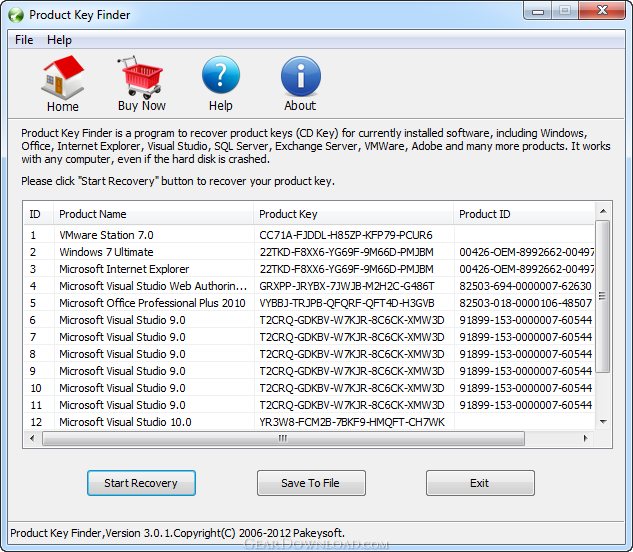Click the Home house icon
The image size is (633, 552).
pos(63,78)
